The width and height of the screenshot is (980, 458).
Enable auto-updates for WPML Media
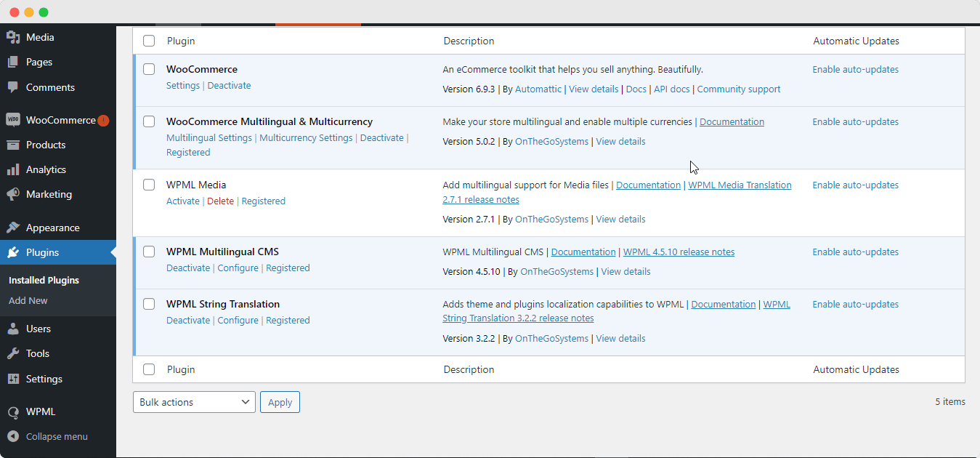[856, 185]
